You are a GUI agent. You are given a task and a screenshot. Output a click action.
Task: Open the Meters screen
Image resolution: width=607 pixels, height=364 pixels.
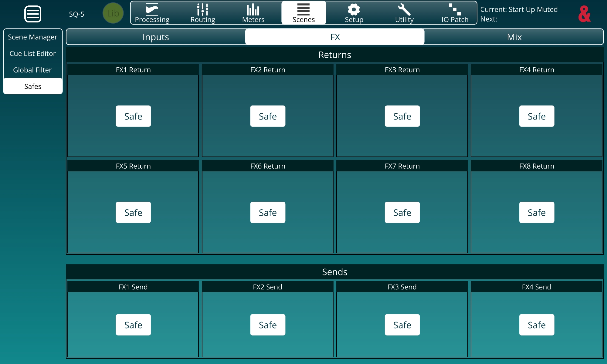pyautogui.click(x=253, y=13)
